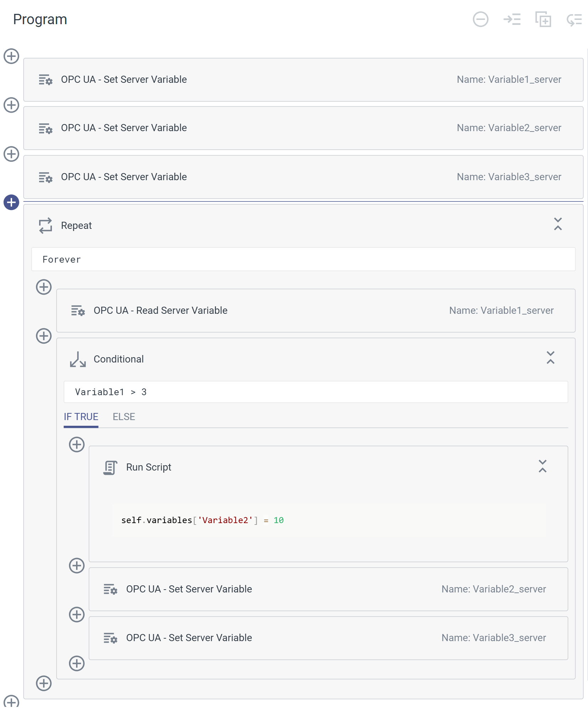
Task: Click the highlighted blue add-step plus above Repeat
Action: pyautogui.click(x=11, y=202)
